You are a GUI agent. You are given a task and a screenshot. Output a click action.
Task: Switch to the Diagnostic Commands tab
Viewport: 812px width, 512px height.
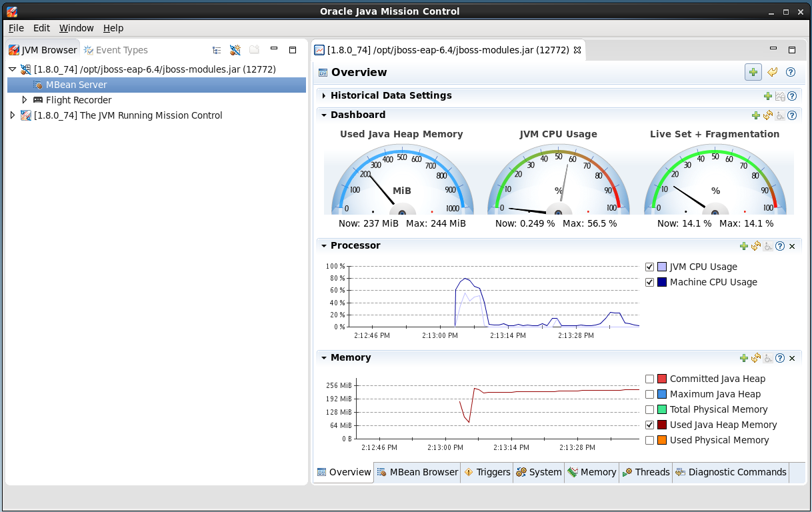731,472
